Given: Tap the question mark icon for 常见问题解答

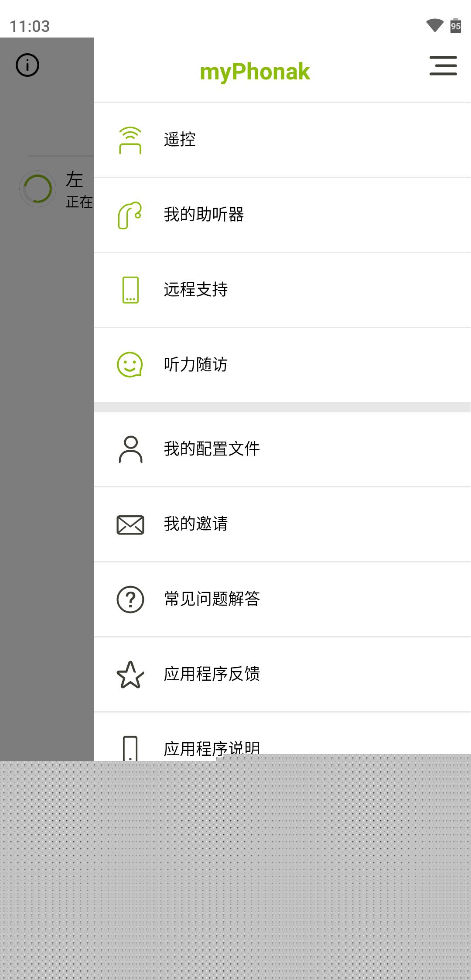Looking at the screenshot, I should pos(130,599).
